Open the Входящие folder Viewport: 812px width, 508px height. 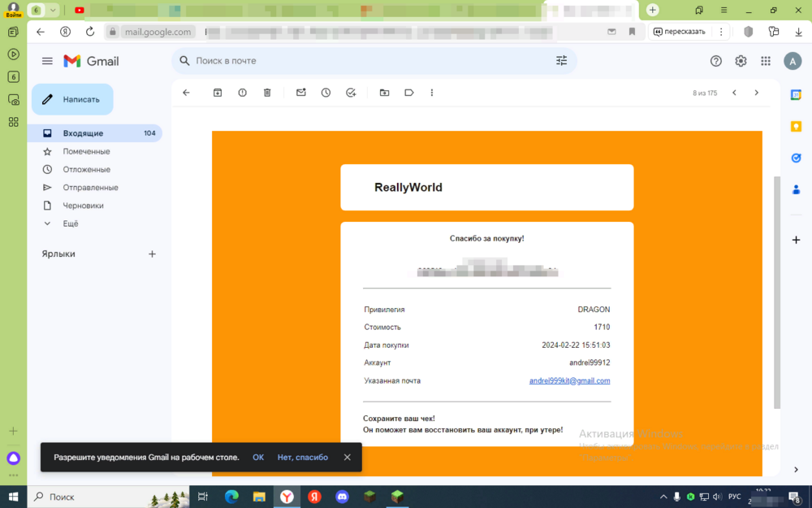tap(95, 133)
